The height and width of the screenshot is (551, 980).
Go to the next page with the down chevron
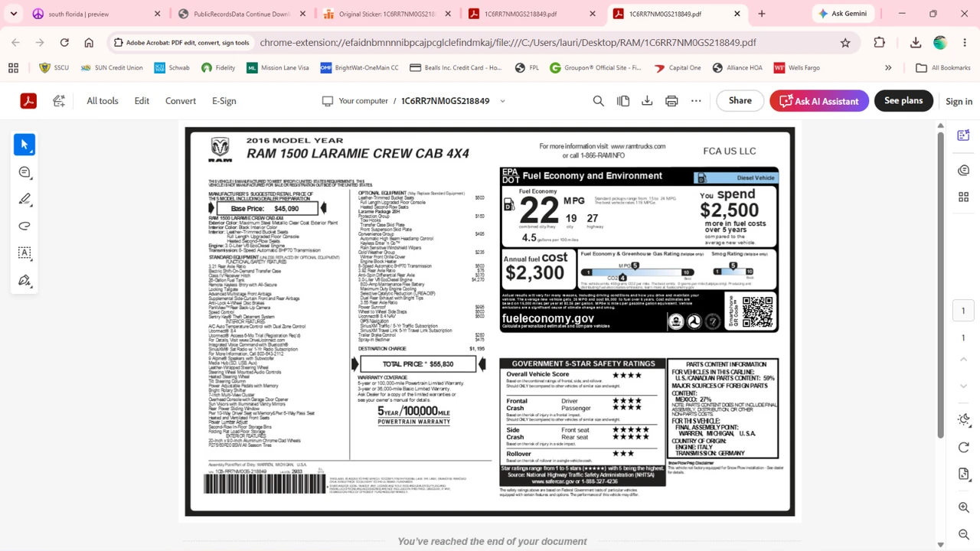[964, 386]
